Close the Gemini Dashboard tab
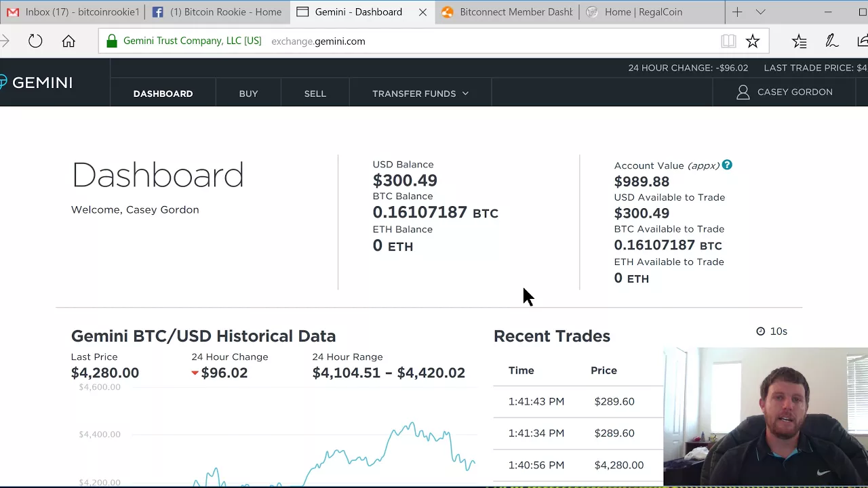Viewport: 868px width, 488px height. pyautogui.click(x=422, y=12)
